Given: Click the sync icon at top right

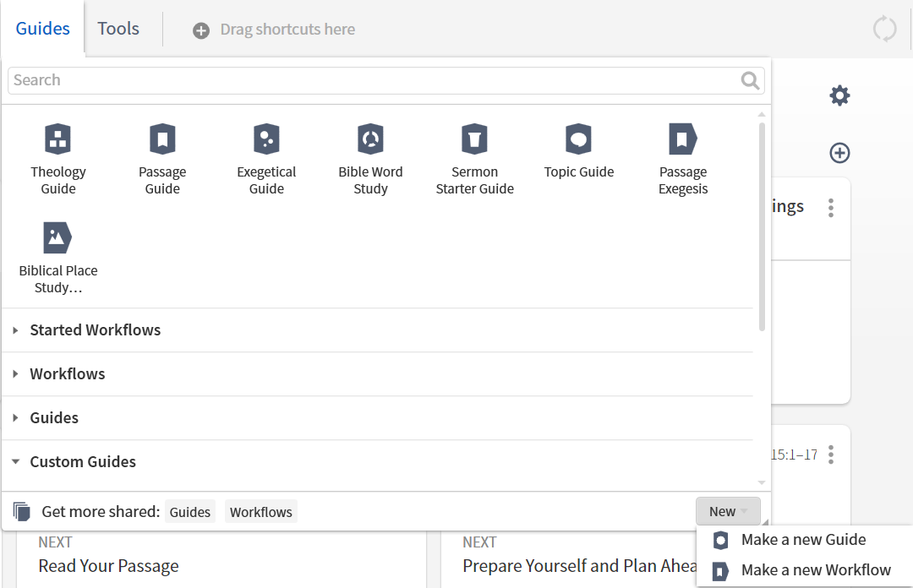Looking at the screenshot, I should coord(885,28).
